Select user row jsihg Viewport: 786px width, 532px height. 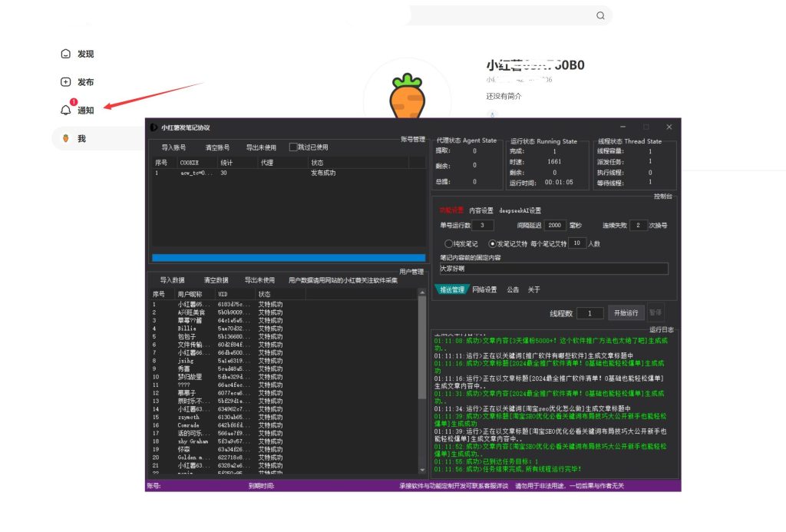(284, 361)
